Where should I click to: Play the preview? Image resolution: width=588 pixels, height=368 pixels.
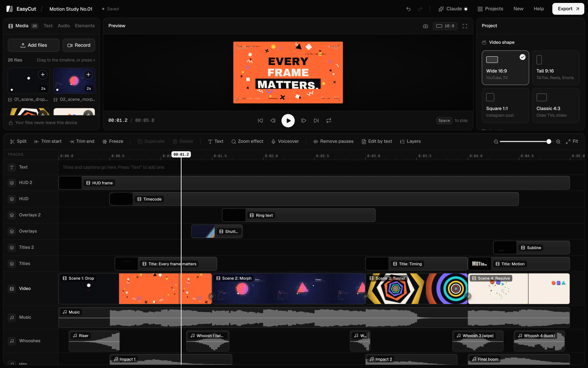(288, 121)
